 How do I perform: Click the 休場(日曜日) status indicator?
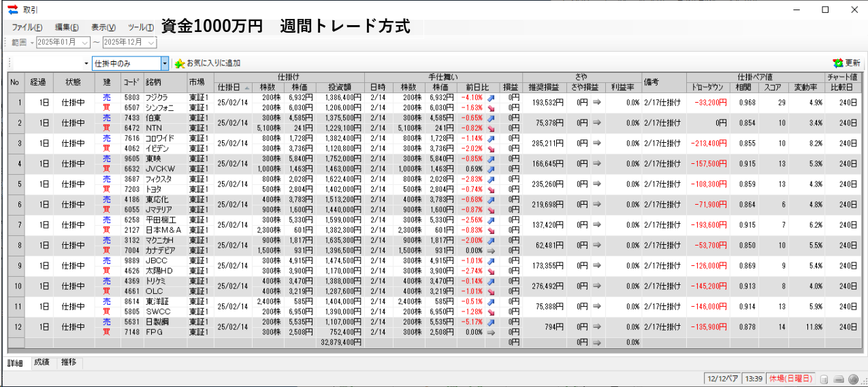point(790,379)
